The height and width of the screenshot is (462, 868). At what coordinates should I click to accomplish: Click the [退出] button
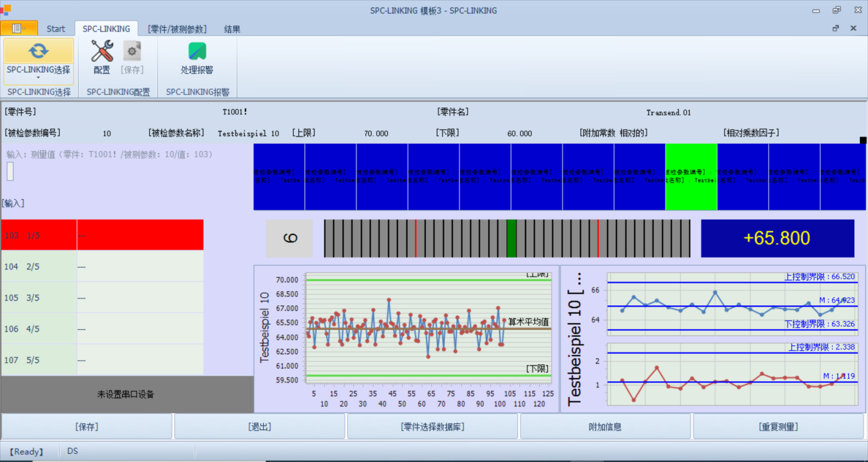click(x=259, y=427)
